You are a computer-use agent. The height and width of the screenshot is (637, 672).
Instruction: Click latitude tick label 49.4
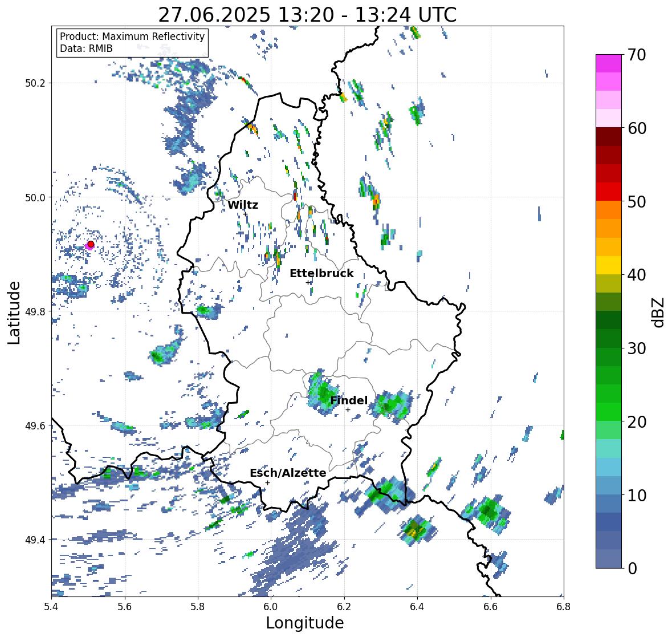[35, 539]
